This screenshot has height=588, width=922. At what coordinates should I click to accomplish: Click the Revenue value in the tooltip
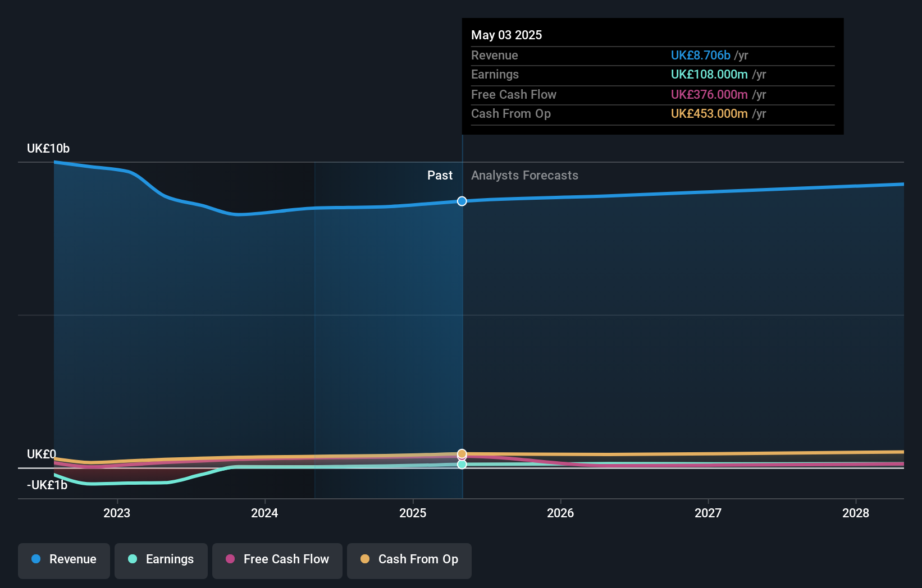pyautogui.click(x=700, y=55)
